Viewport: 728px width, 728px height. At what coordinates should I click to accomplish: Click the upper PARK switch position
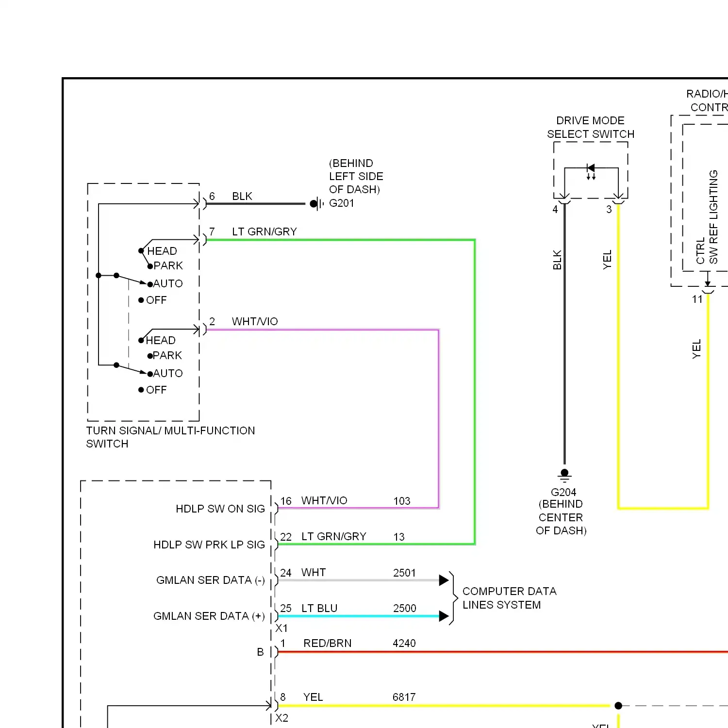(168, 266)
